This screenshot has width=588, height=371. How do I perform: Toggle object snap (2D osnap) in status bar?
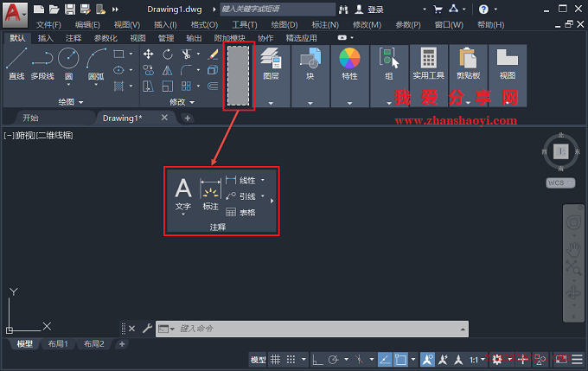(x=400, y=360)
